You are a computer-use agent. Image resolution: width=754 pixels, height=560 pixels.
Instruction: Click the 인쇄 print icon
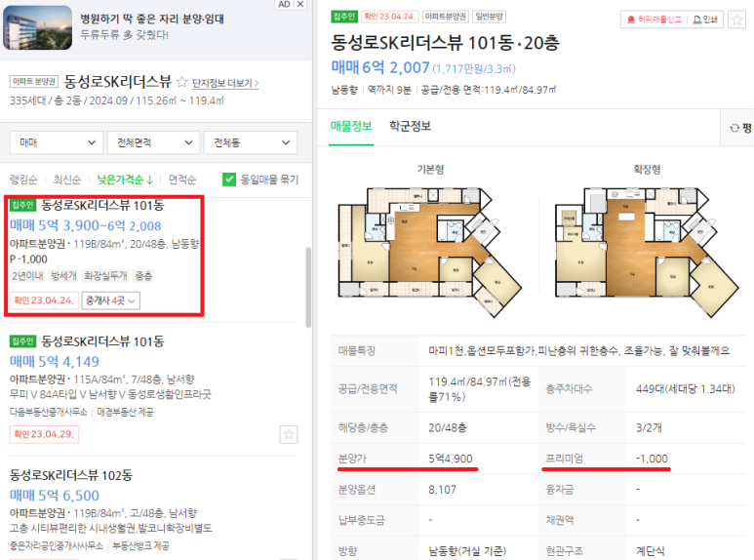click(705, 20)
